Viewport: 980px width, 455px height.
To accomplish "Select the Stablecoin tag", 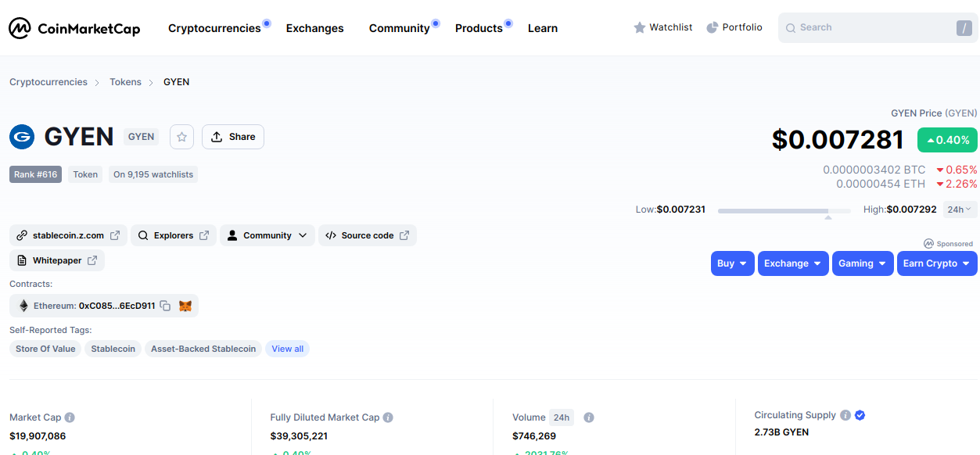I will (x=113, y=349).
